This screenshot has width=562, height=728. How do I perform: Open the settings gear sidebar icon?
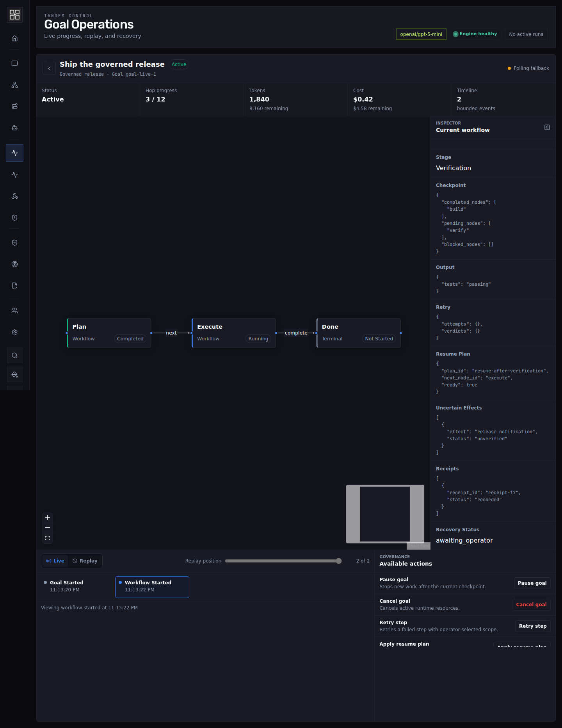tap(14, 333)
